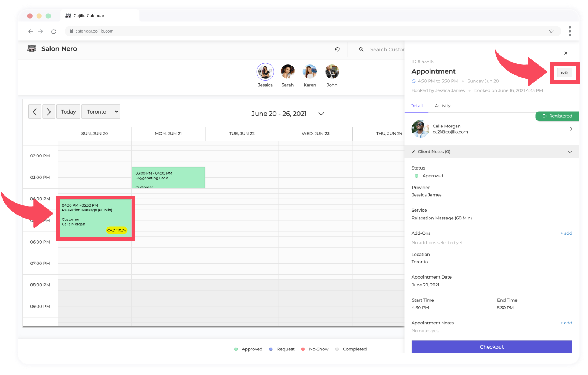Go to previous week with left arrow
The image size is (588, 375).
tap(35, 112)
